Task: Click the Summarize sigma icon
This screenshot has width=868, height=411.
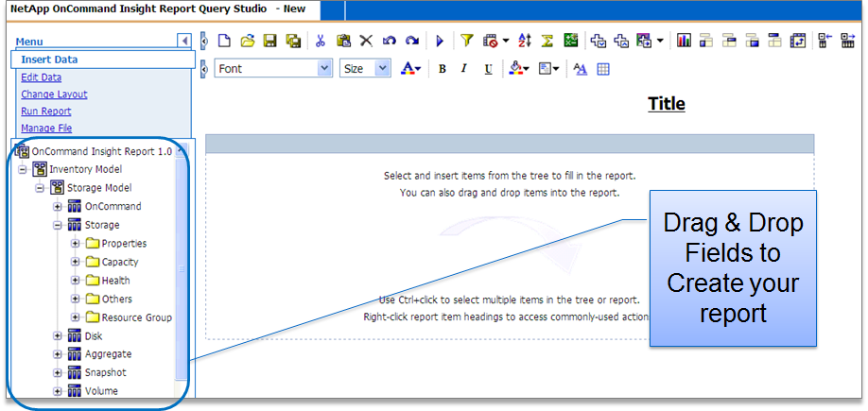Action: (x=547, y=41)
